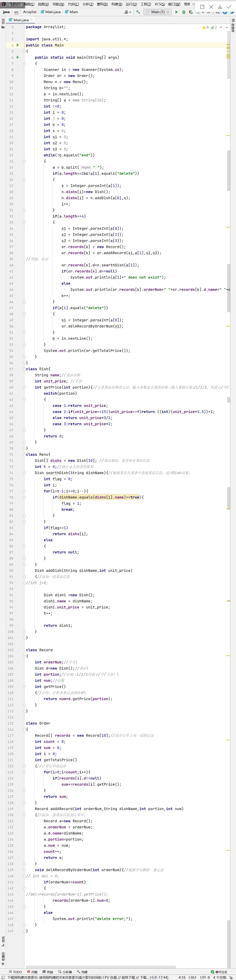Collapse the for-loop fold on line 77

[24, 491]
